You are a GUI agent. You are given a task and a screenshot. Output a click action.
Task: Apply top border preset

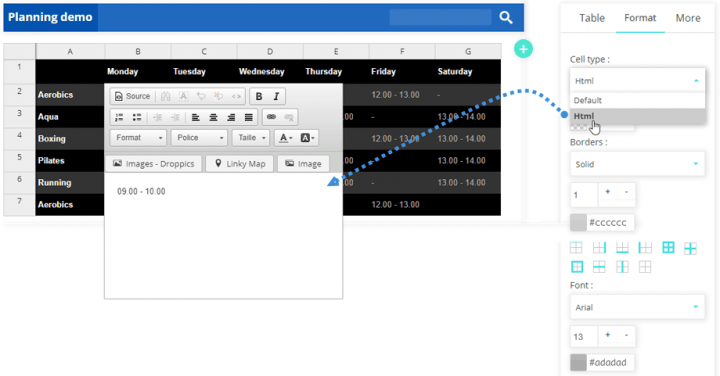pyautogui.click(x=576, y=248)
